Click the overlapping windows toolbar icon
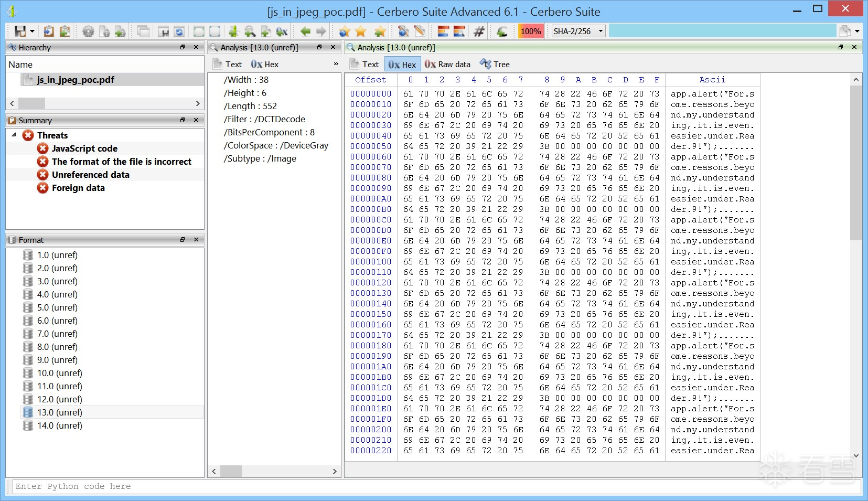The width and height of the screenshot is (868, 501). click(143, 31)
